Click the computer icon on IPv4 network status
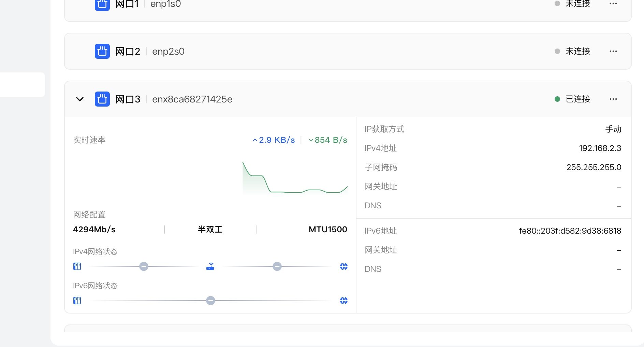 (x=77, y=266)
